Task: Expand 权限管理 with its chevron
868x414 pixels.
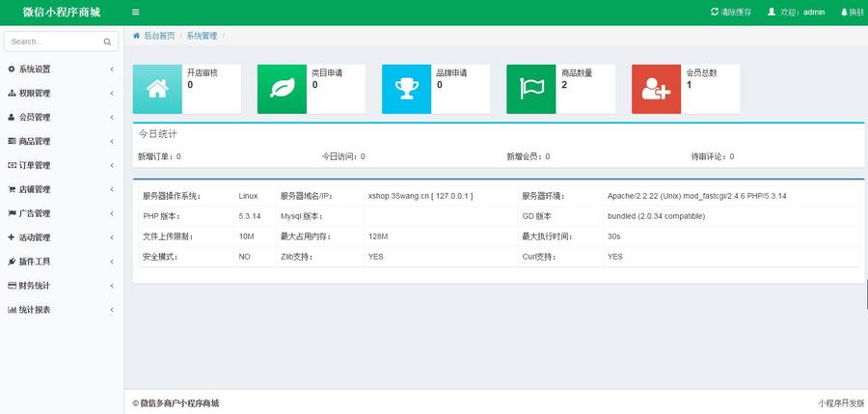Action: (112, 93)
